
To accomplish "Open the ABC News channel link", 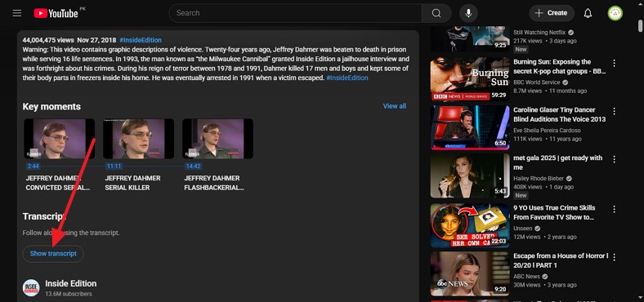I will pos(526,277).
